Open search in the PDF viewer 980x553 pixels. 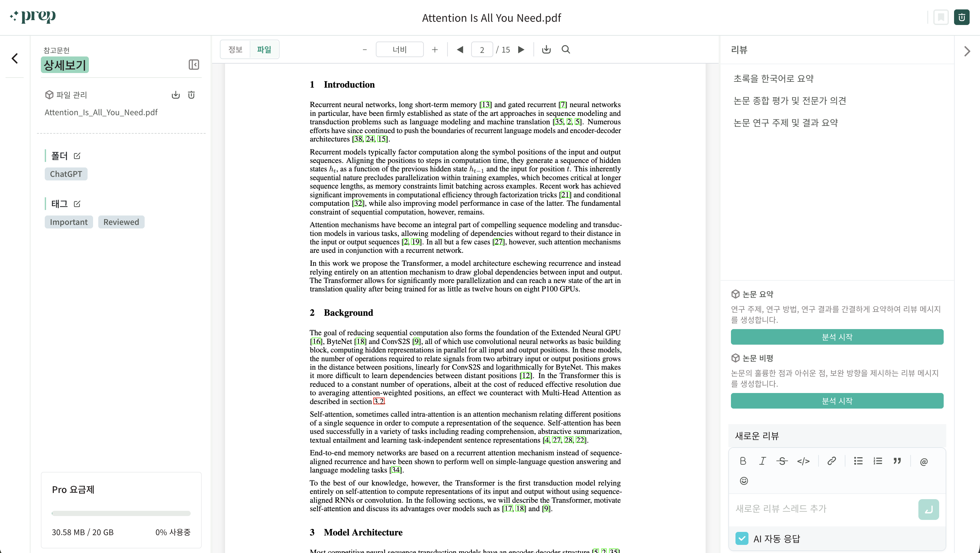pyautogui.click(x=566, y=49)
